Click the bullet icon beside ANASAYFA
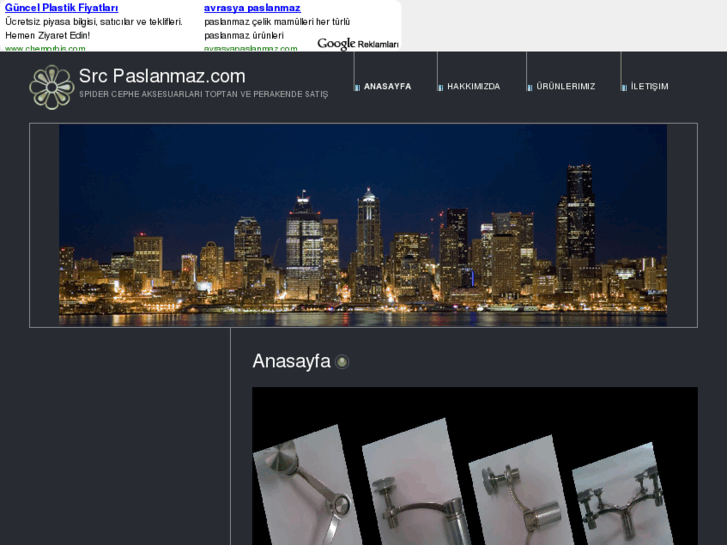Screen dimensions: 727x545 click(x=357, y=88)
